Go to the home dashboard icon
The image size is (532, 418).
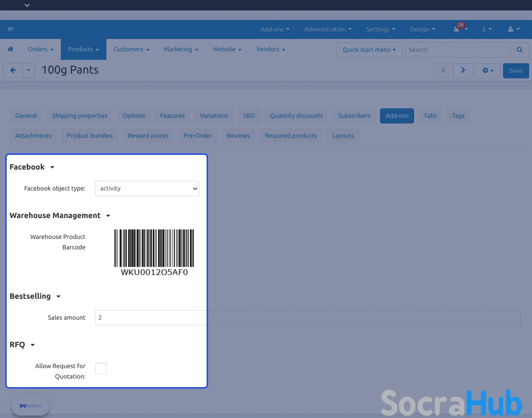point(10,49)
